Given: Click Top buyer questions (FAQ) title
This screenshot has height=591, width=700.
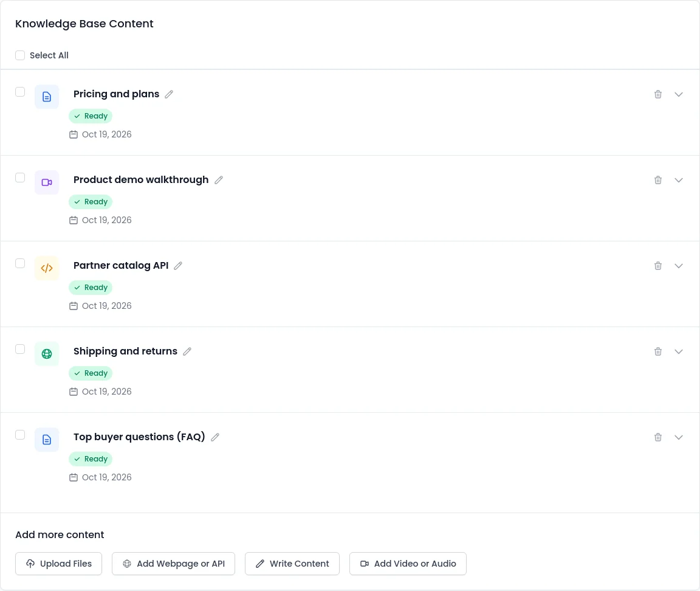Looking at the screenshot, I should point(139,437).
